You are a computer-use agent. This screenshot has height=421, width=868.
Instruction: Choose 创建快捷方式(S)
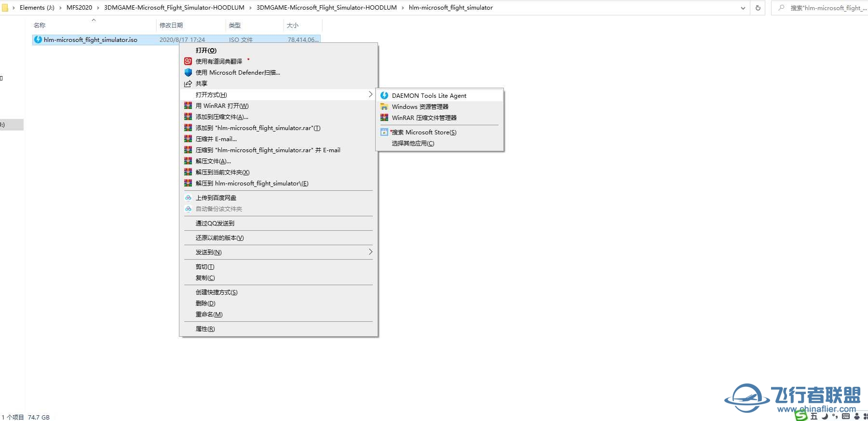click(278, 292)
